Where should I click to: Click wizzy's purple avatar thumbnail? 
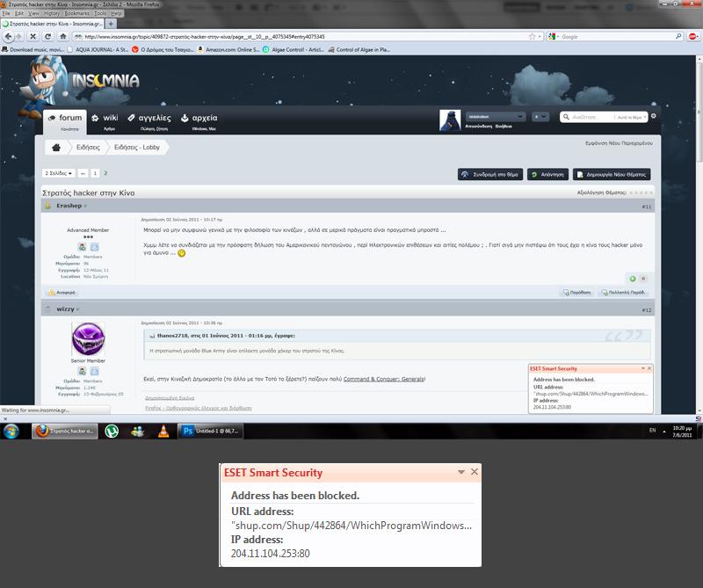click(88, 339)
